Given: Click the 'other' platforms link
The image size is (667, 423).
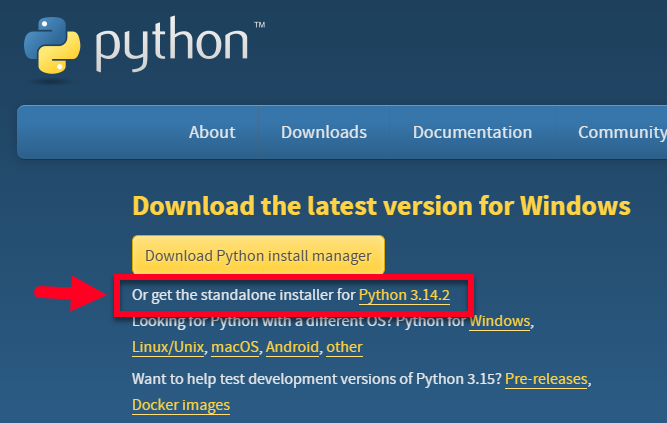Looking at the screenshot, I should coord(344,347).
